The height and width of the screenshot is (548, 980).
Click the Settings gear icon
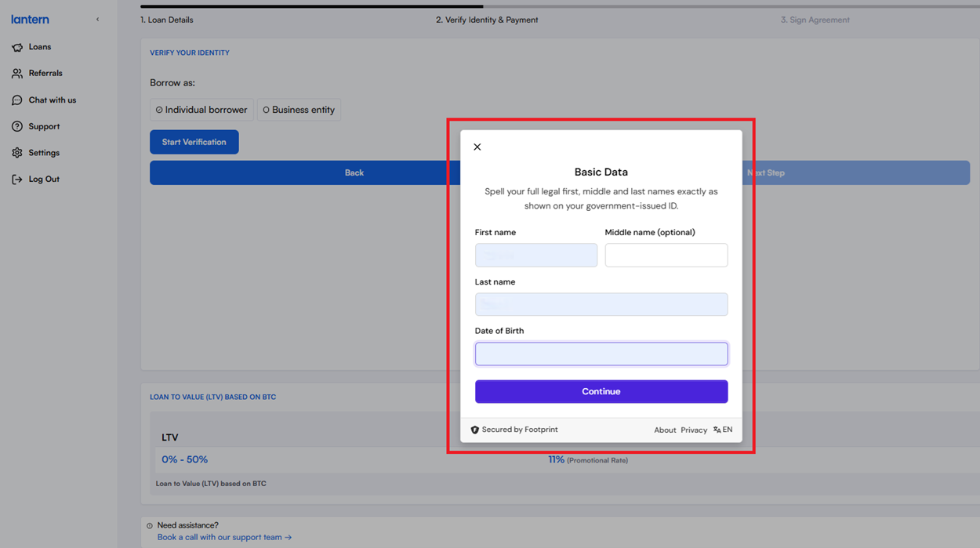coord(17,153)
